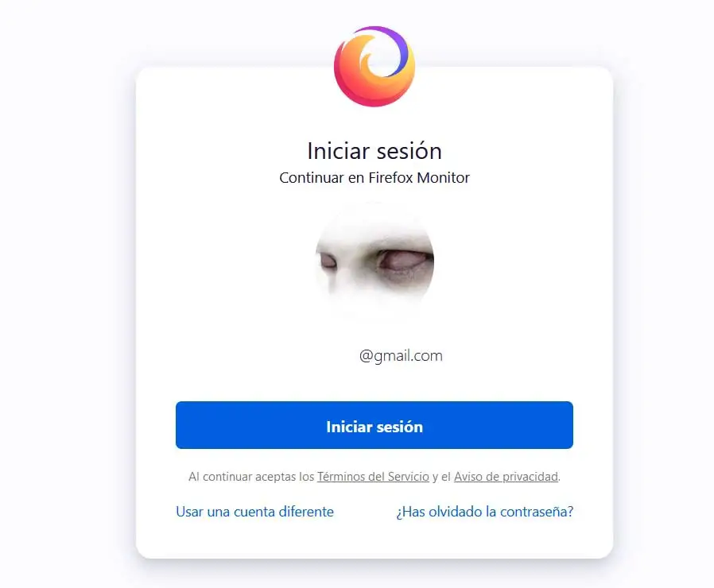Select the circular profile avatar picture
The height and width of the screenshot is (588, 714).
[374, 261]
